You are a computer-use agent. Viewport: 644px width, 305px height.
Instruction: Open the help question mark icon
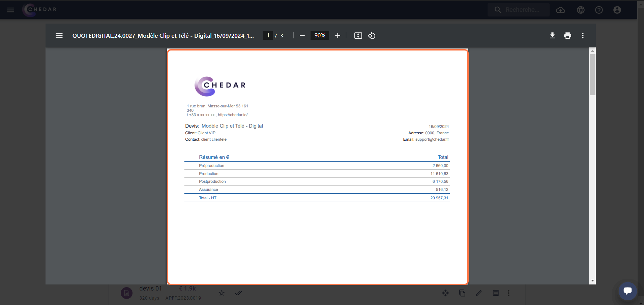click(x=599, y=10)
